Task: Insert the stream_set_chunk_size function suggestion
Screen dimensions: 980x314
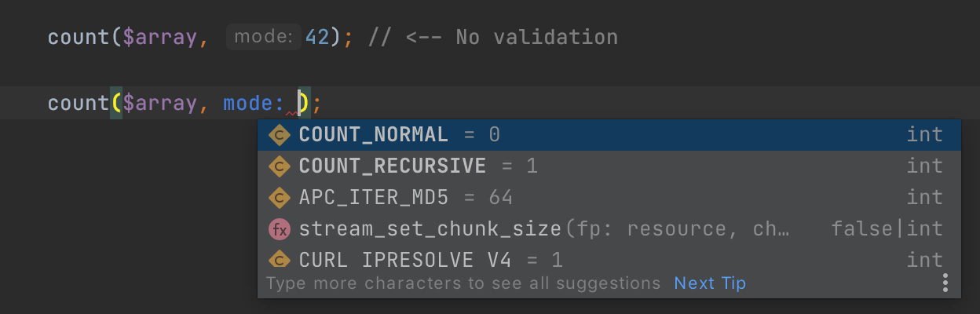Action: pos(430,229)
